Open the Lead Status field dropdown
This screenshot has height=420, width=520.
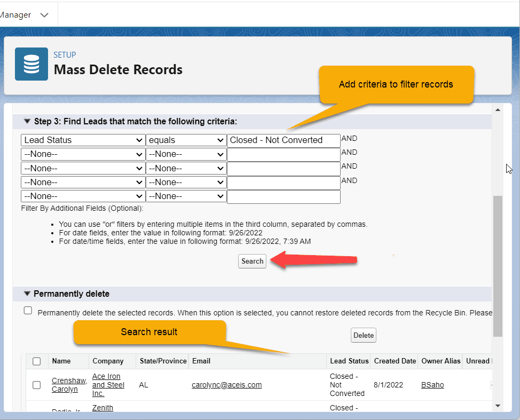pyautogui.click(x=83, y=140)
